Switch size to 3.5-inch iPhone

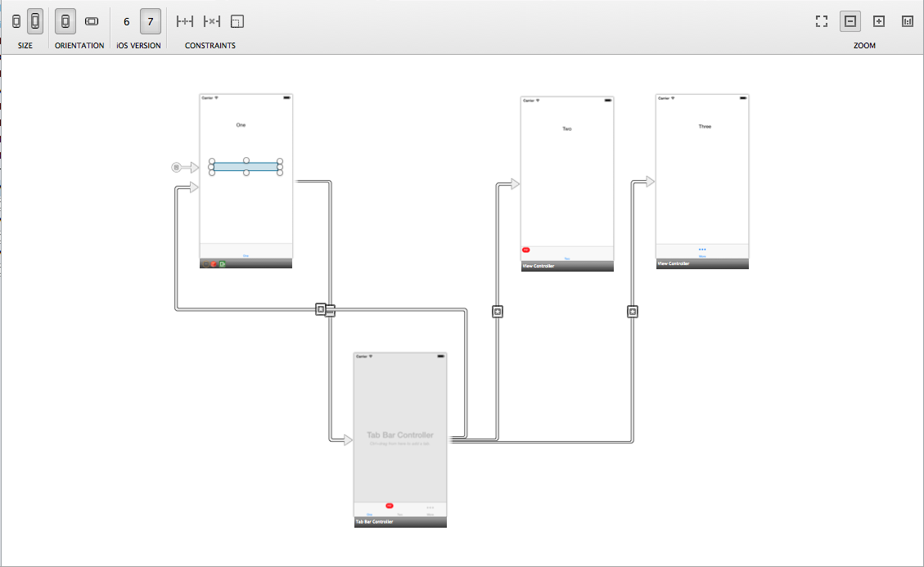pyautogui.click(x=18, y=20)
